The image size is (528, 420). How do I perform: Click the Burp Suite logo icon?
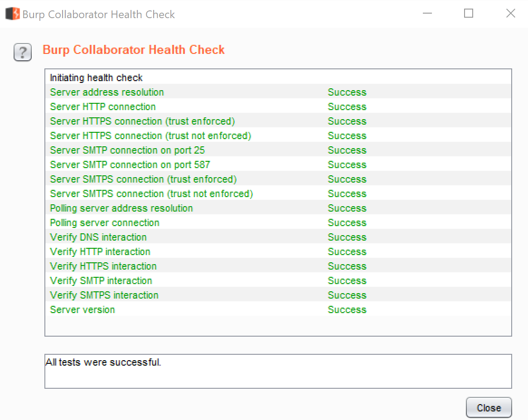[13, 14]
